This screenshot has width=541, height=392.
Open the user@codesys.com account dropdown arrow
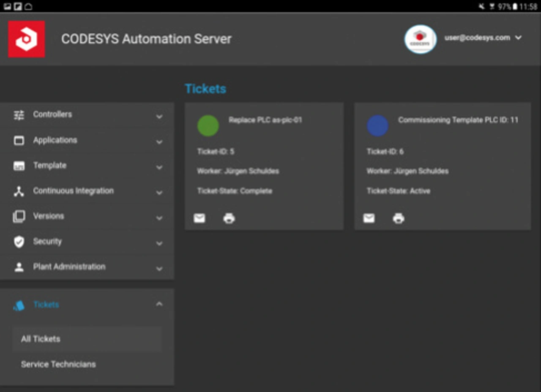(x=519, y=38)
